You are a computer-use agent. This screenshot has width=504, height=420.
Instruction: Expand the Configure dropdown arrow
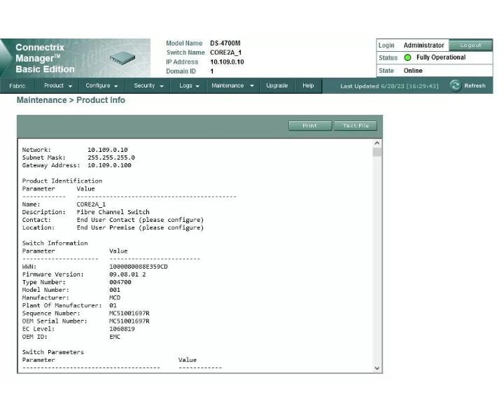(x=116, y=86)
